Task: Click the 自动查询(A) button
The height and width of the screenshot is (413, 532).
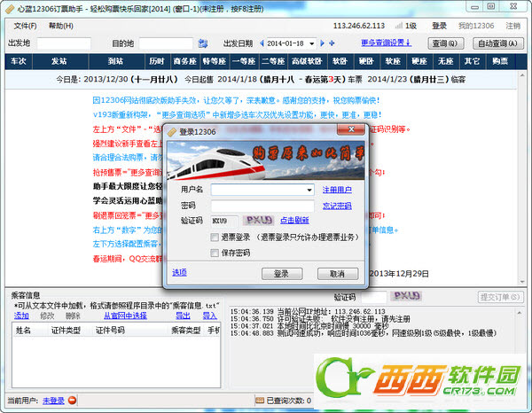Action: (497, 43)
